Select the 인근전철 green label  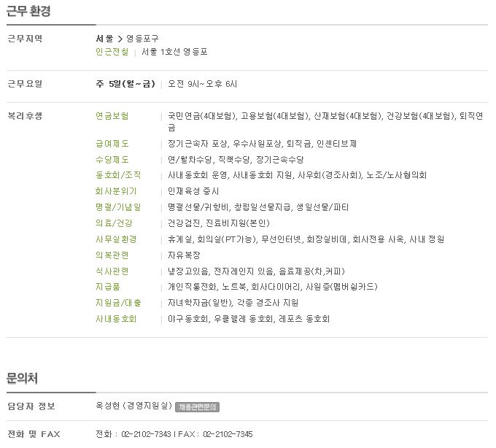point(112,52)
